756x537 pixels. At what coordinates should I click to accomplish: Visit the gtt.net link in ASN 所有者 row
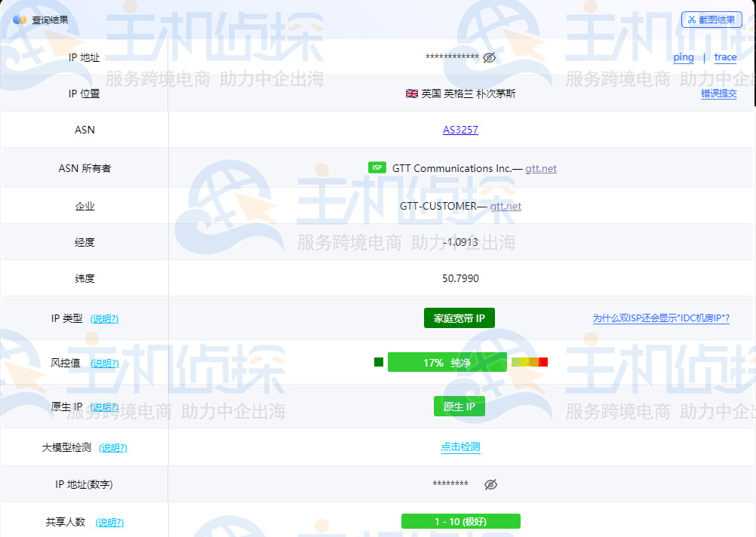tap(540, 168)
